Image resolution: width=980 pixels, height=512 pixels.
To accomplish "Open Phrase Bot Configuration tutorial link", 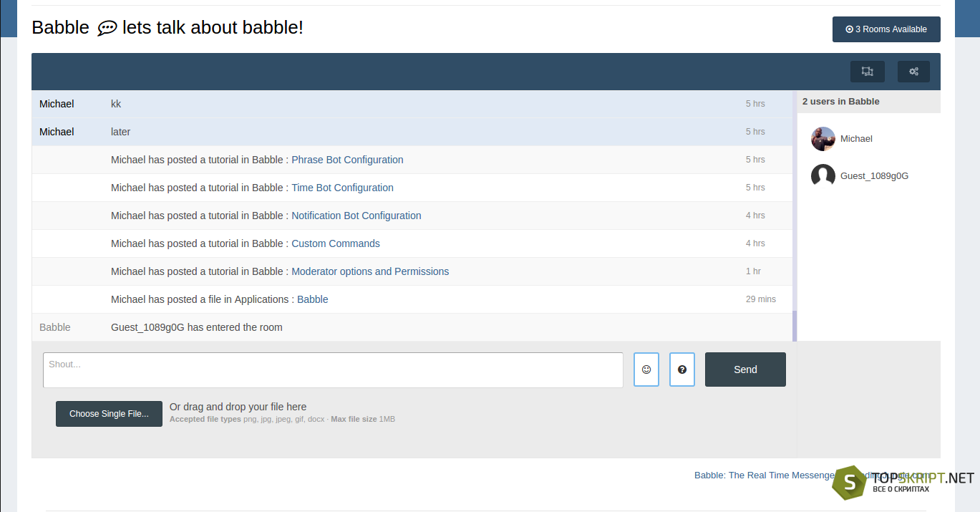I will 347,160.
